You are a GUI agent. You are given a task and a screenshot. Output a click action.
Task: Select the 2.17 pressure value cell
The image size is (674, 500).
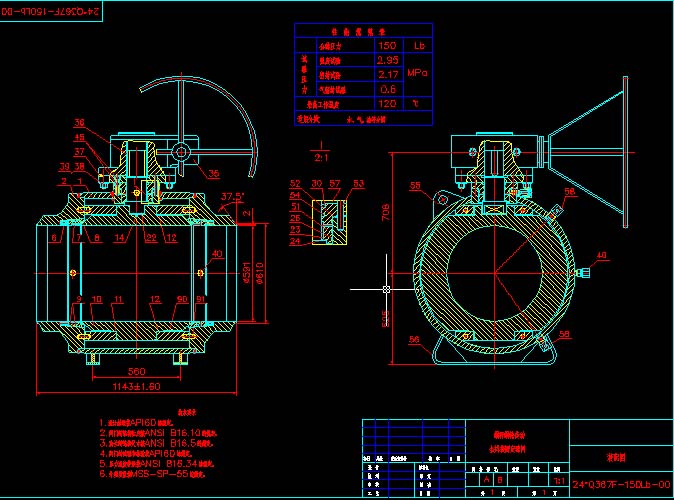[x=388, y=74]
